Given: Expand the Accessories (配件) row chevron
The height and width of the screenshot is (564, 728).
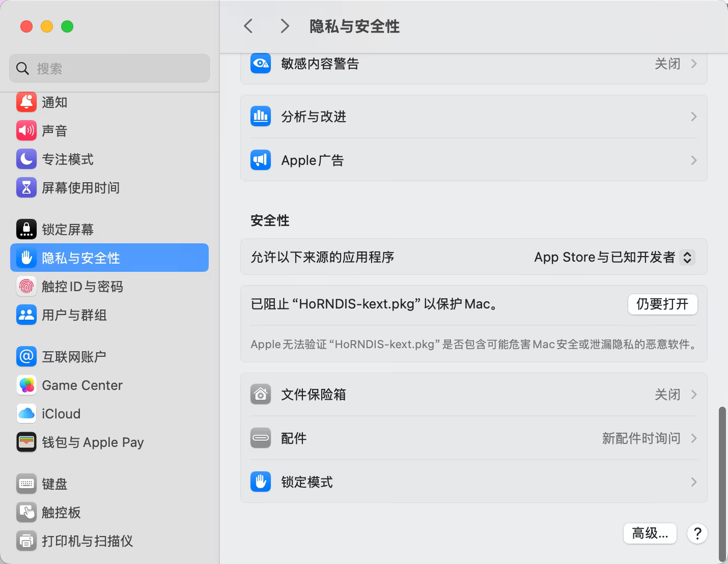Looking at the screenshot, I should [693, 438].
